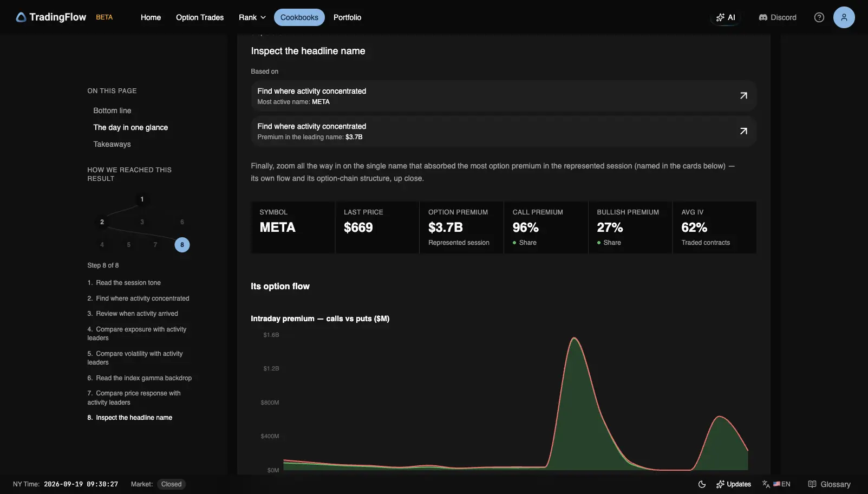Jump to Takeaways section
The height and width of the screenshot is (494, 868).
coord(112,144)
